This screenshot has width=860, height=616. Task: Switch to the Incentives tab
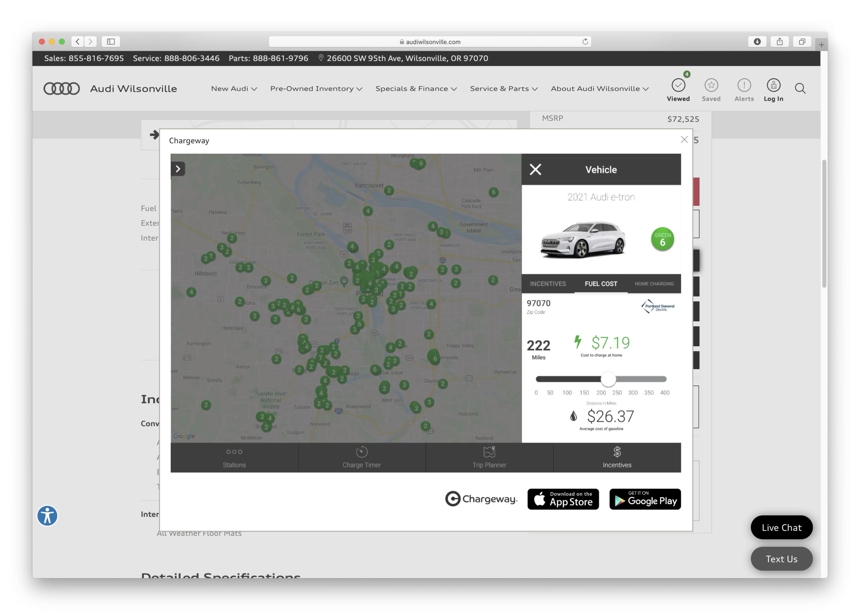click(x=548, y=284)
